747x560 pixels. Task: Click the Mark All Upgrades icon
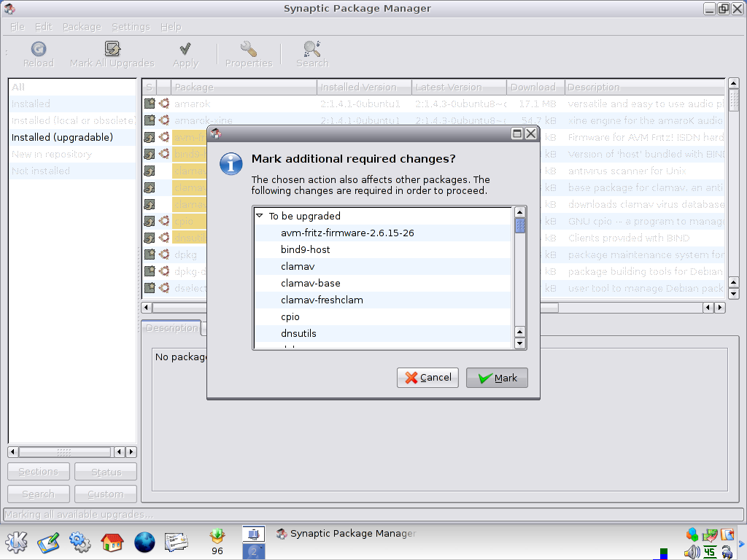click(x=112, y=49)
